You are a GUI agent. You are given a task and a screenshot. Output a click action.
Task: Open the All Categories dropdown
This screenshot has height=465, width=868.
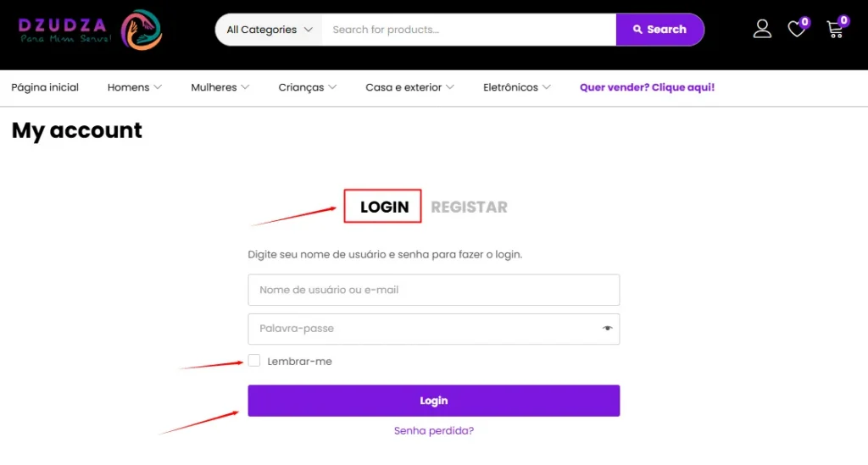click(x=269, y=30)
